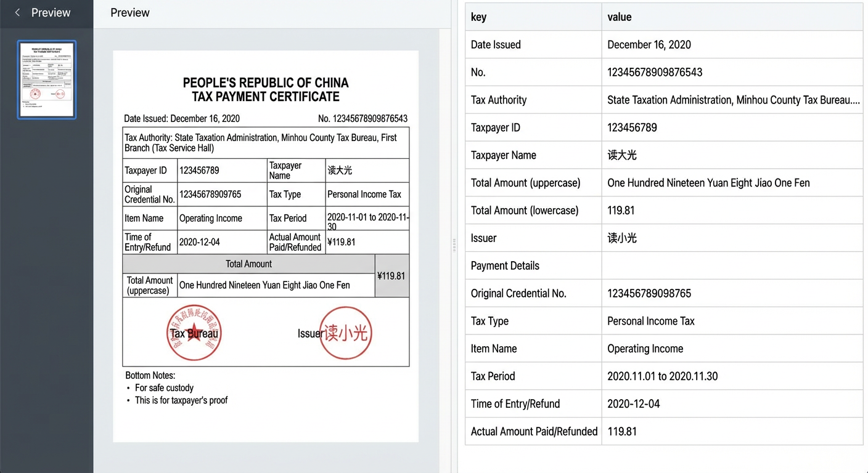868x473 pixels.
Task: Select the 'No.' key cell in results table
Action: pos(533,73)
